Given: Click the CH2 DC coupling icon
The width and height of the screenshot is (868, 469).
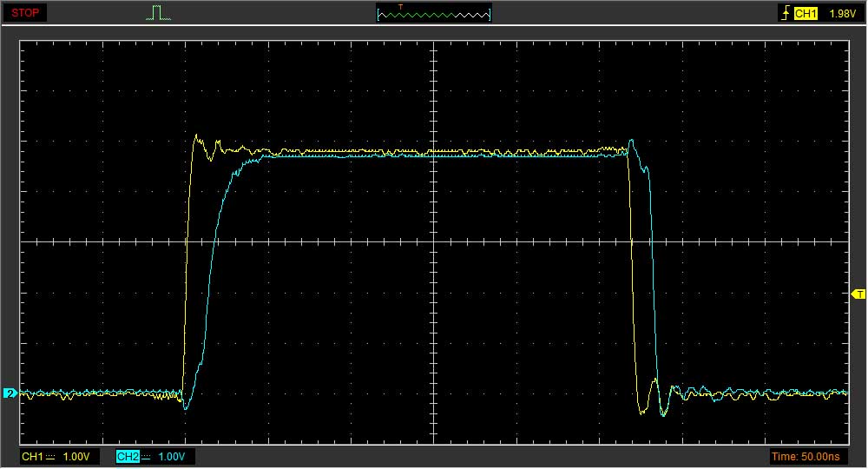Looking at the screenshot, I should pyautogui.click(x=146, y=456).
